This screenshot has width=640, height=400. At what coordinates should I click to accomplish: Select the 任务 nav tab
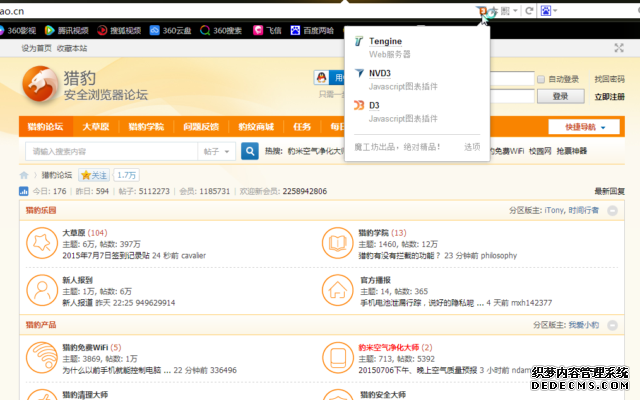coord(302,127)
